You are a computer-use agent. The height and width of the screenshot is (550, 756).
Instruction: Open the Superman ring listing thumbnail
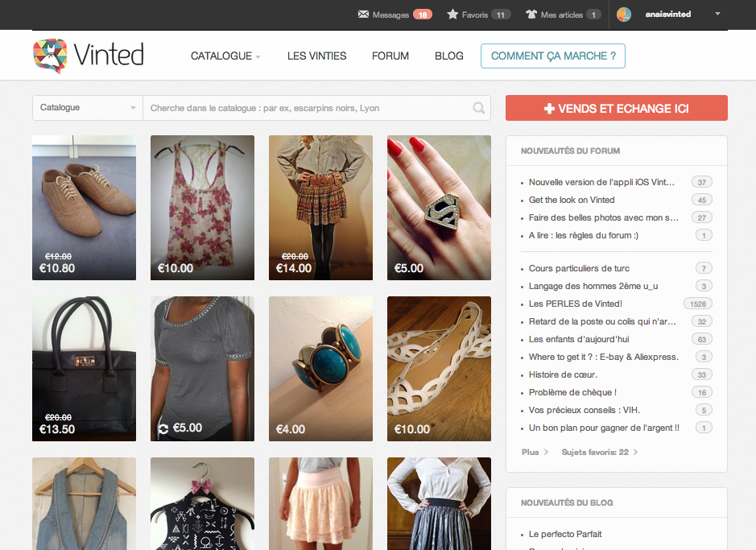tap(439, 207)
